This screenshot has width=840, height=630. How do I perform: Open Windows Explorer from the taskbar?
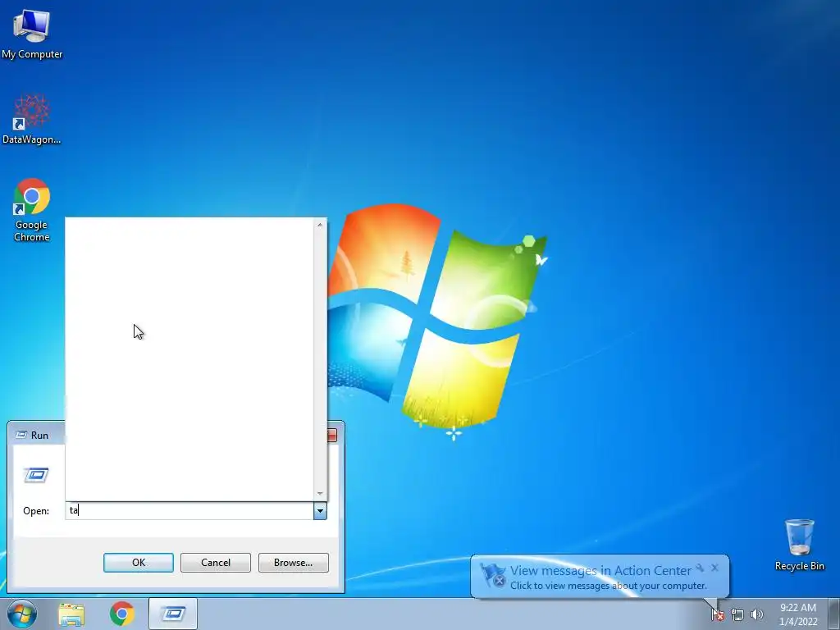72,614
